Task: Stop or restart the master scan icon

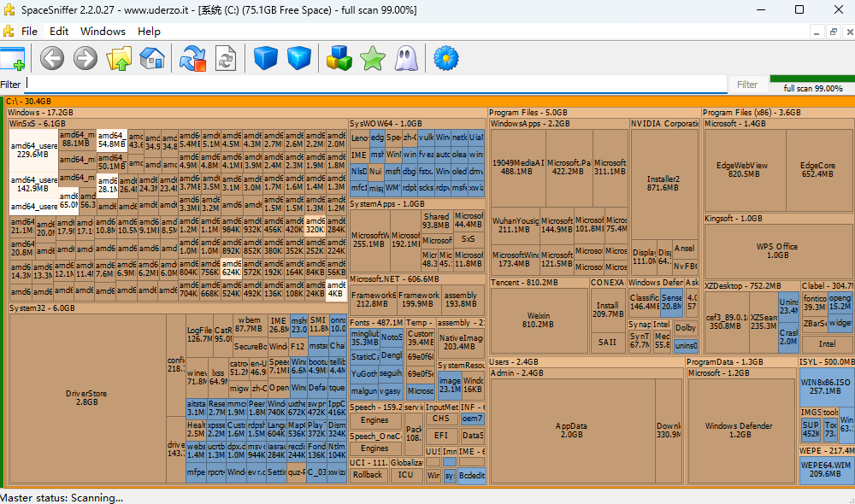Action: 192,58
